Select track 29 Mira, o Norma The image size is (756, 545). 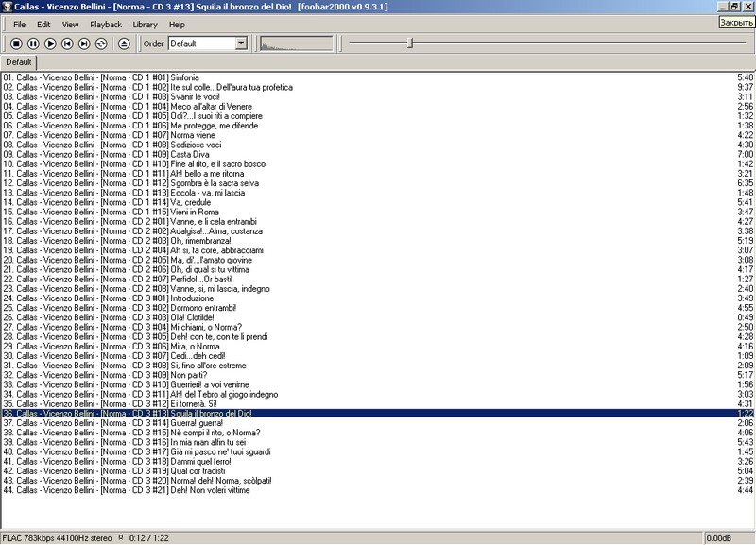(377, 347)
